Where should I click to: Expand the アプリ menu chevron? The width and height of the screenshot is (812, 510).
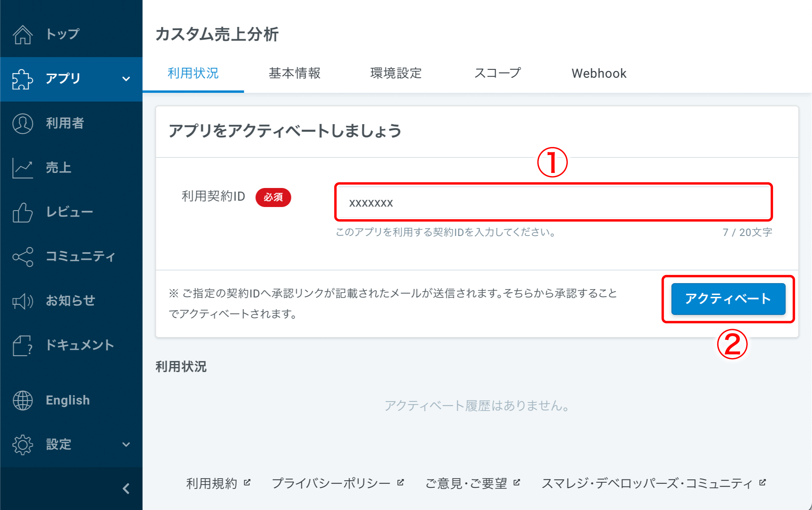click(x=126, y=79)
